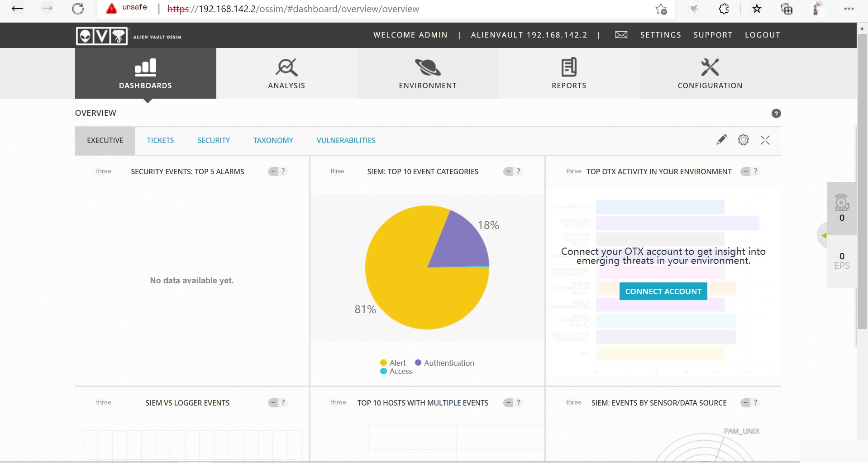Viewport: 868px width, 463px height.
Task: Click the browser address bar URL
Action: click(293, 9)
